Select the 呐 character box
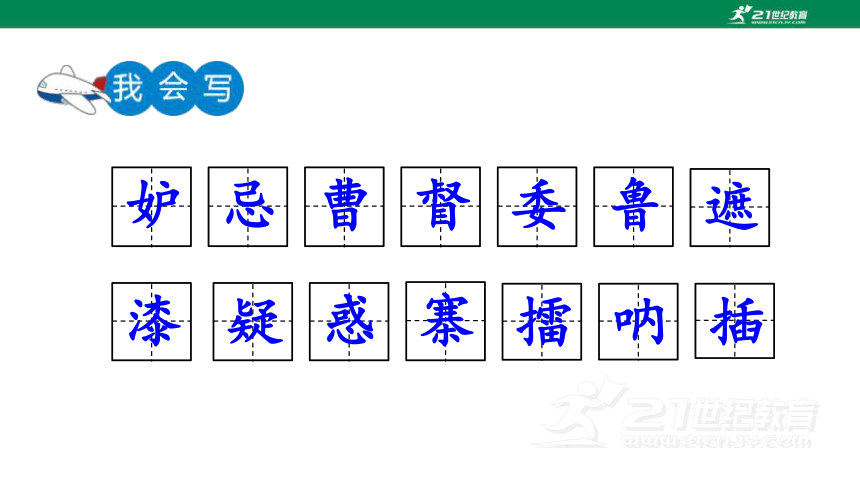This screenshot has width=860, height=484. point(638,322)
